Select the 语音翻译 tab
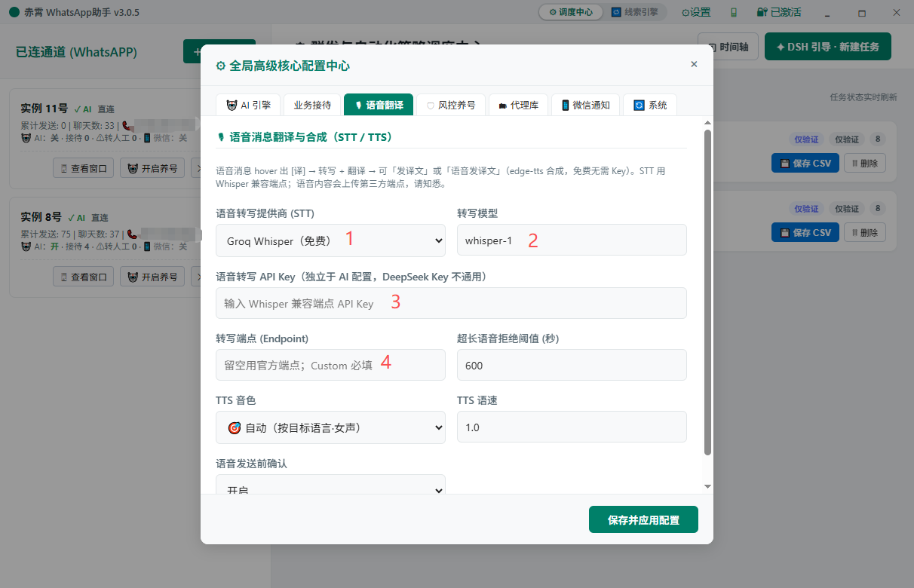Screen dimensions: 914x588 click(379, 105)
